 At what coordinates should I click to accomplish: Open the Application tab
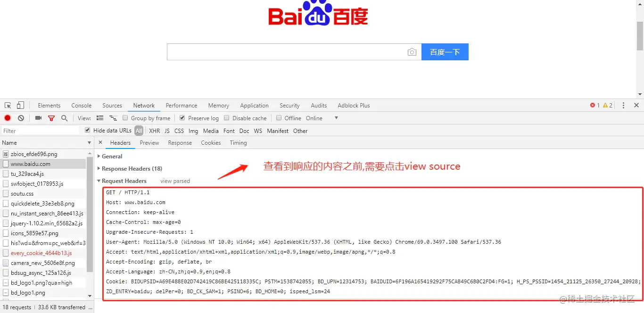click(x=254, y=105)
